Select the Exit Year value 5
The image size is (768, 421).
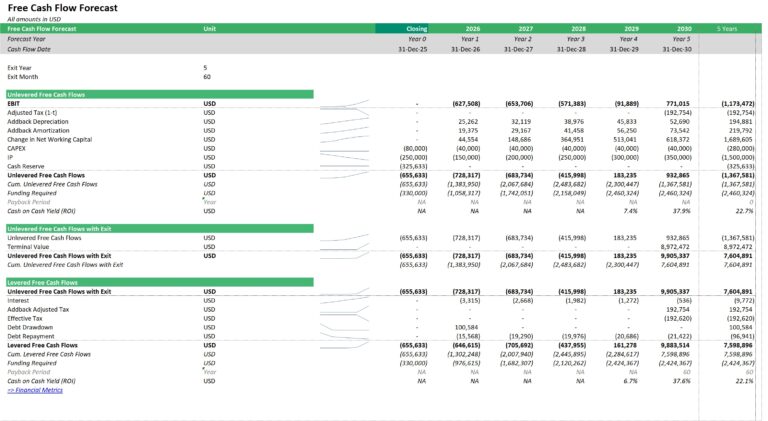pyautogui.click(x=205, y=68)
